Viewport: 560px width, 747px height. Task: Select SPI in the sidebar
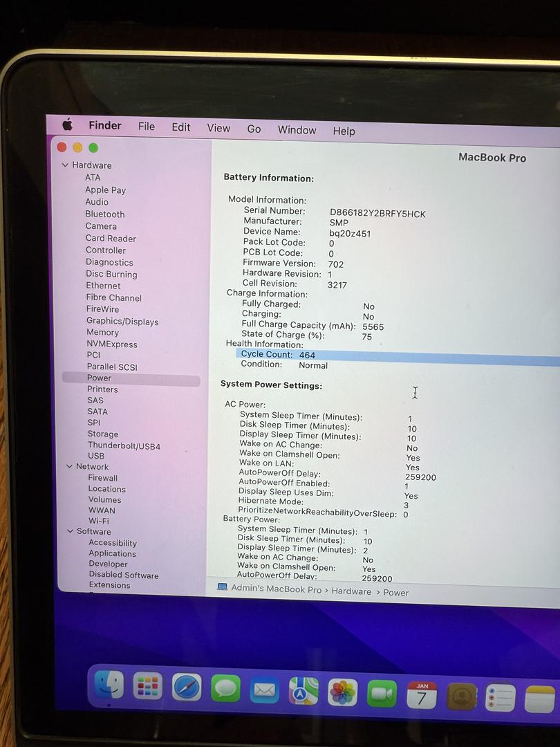tap(94, 423)
